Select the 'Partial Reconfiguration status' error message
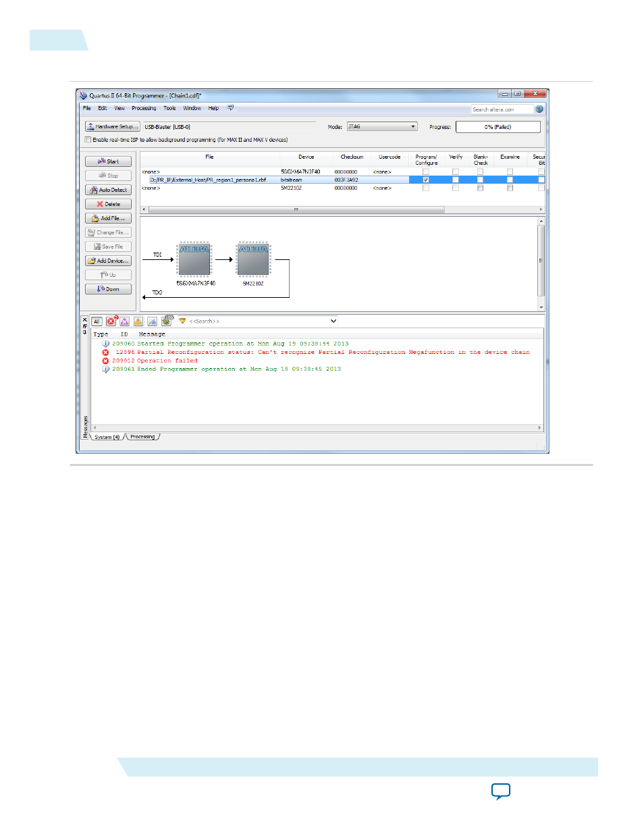The width and height of the screenshot is (644, 834). 333,353
